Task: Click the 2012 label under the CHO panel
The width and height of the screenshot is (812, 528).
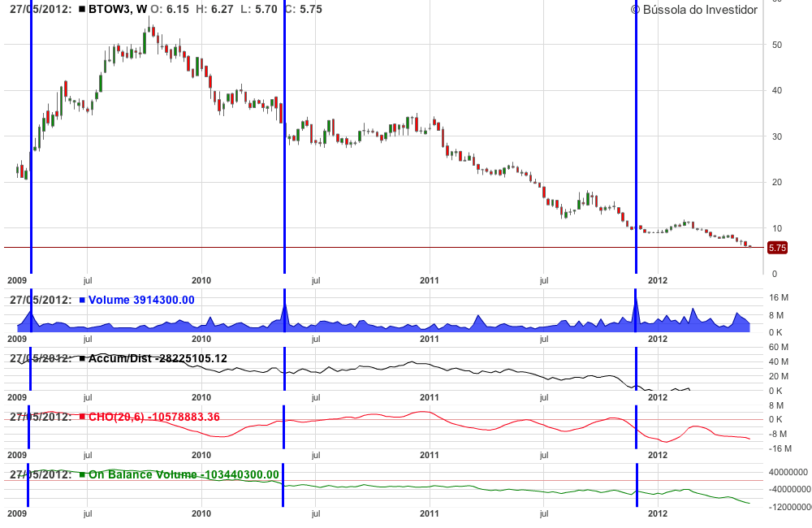Action: 658,455
